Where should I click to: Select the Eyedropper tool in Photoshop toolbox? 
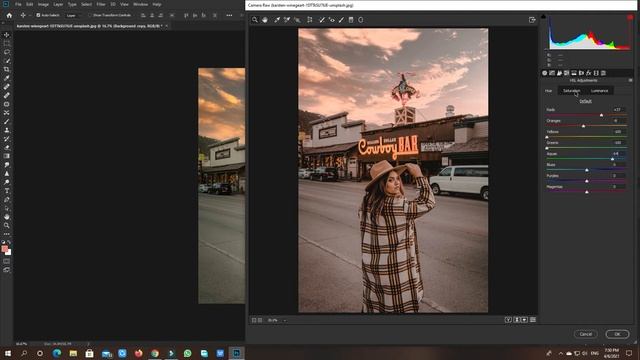point(7,78)
